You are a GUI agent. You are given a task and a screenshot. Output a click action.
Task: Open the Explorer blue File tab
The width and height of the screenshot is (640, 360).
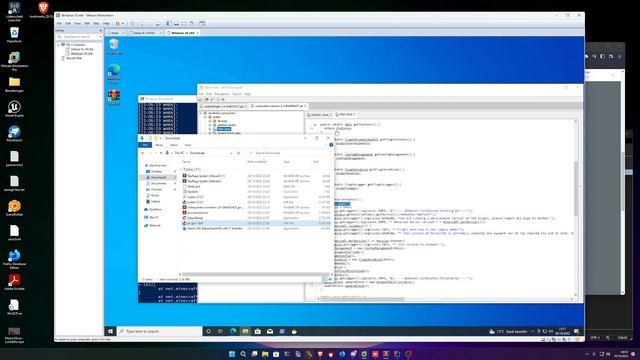[x=145, y=145]
